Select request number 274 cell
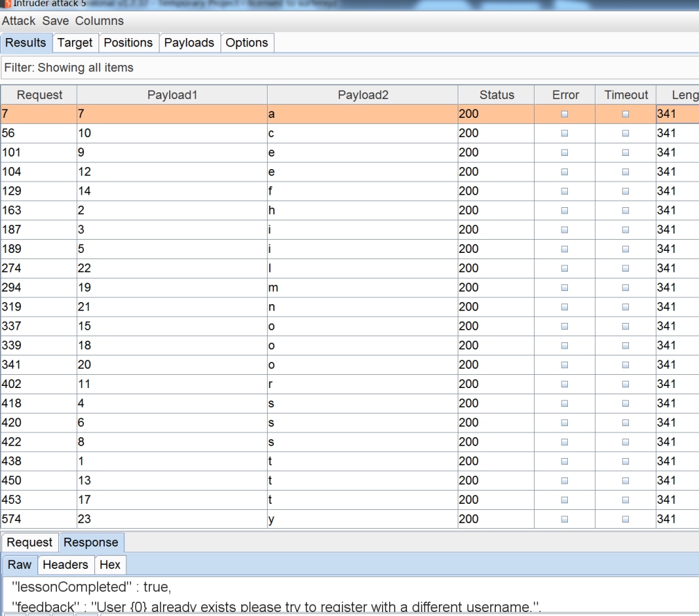The image size is (699, 616). pyautogui.click(x=39, y=268)
